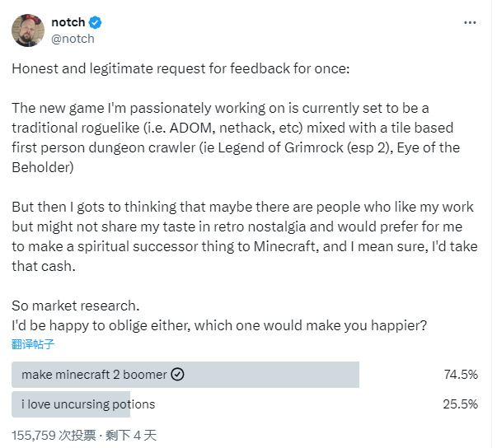Click the "Honest and legitimate request" opening line
The width and height of the screenshot is (497, 448).
tap(181, 68)
